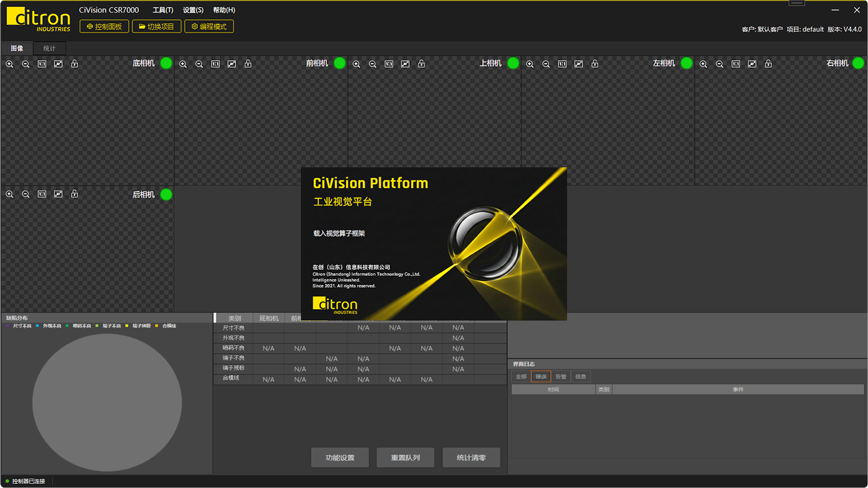The width and height of the screenshot is (868, 488).
Task: Click the 切换项目 folder icon button
Action: pyautogui.click(x=156, y=26)
